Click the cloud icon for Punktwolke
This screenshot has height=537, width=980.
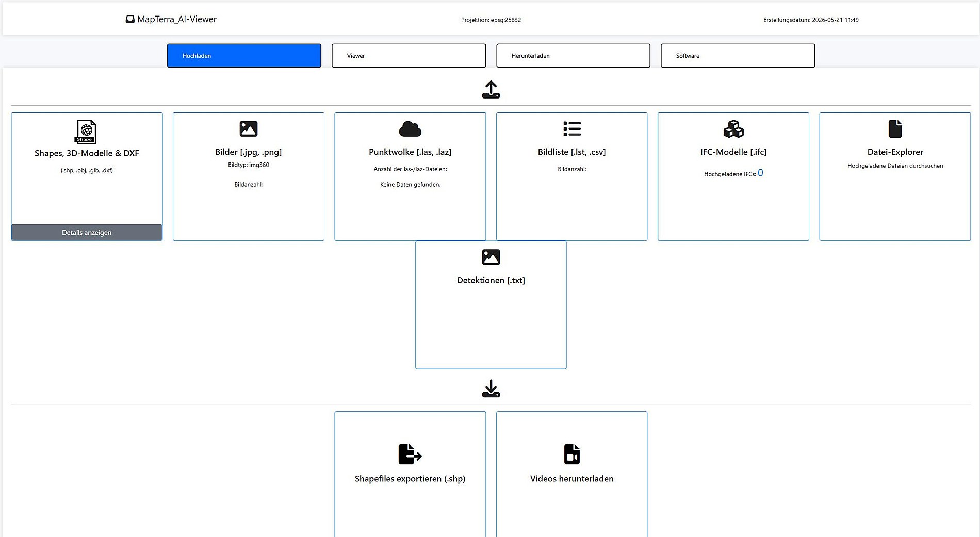(410, 128)
